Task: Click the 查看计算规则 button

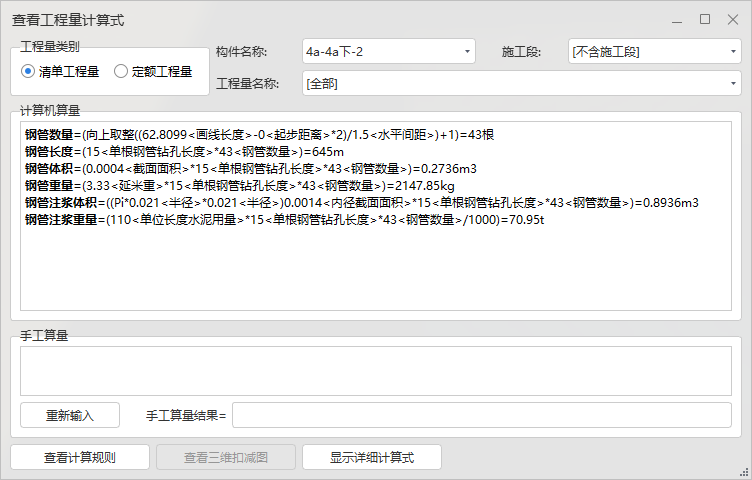Action: click(x=80, y=457)
